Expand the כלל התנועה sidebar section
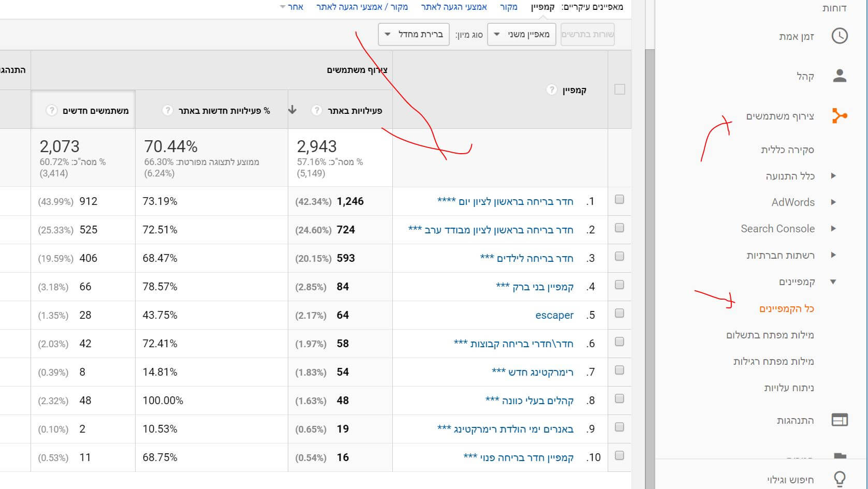Screen dimensions: 868x489 (x=833, y=175)
